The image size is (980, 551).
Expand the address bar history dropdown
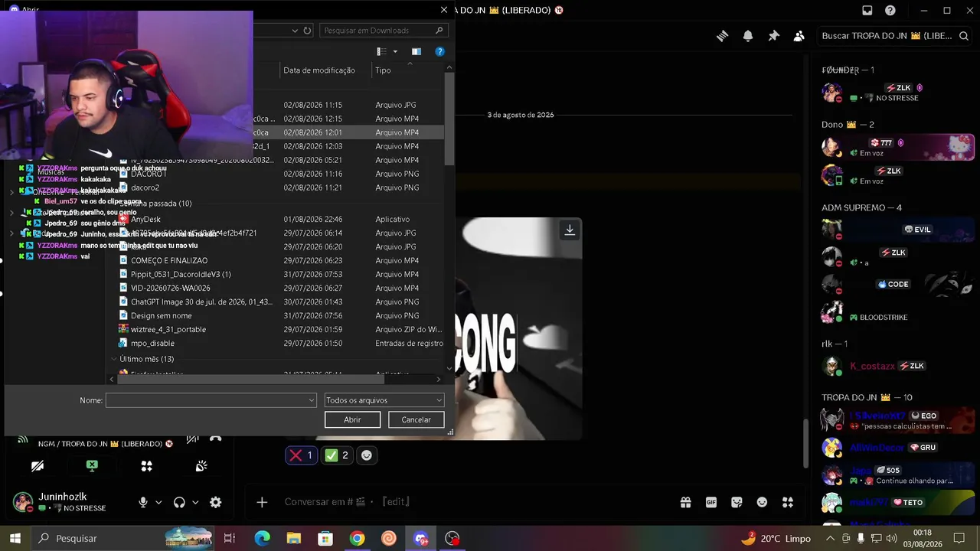(295, 31)
